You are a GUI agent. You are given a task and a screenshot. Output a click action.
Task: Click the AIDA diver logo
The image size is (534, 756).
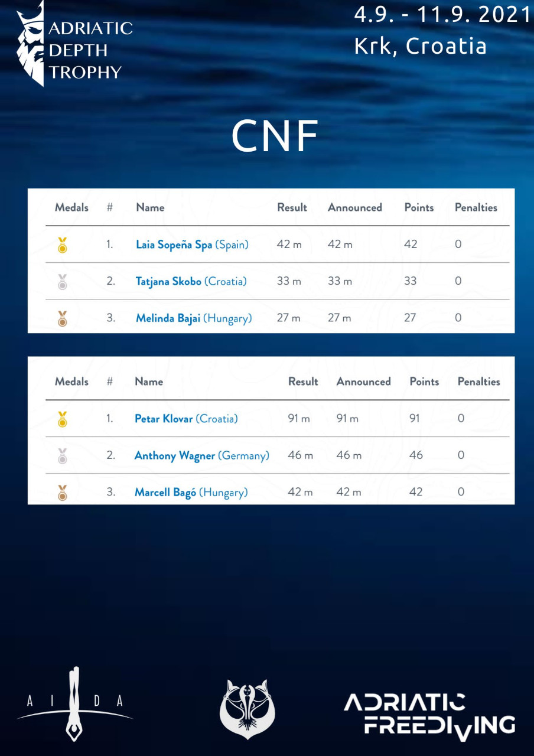[x=74, y=703]
